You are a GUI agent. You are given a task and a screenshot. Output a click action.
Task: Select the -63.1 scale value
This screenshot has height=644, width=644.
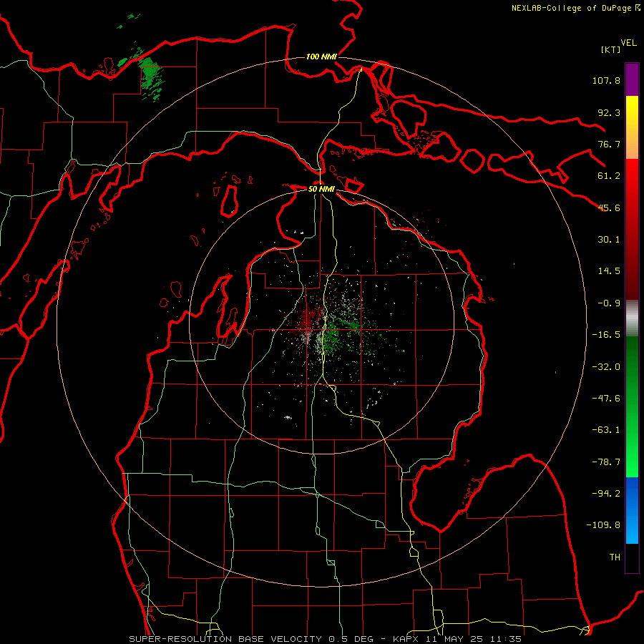click(x=606, y=430)
